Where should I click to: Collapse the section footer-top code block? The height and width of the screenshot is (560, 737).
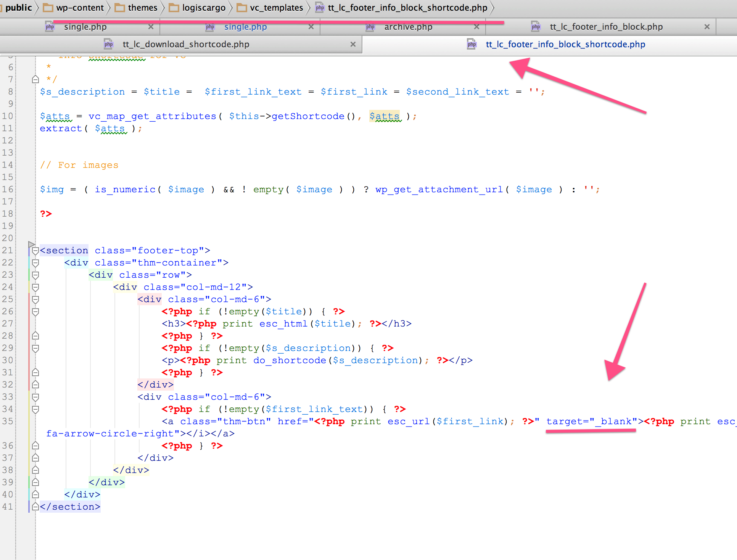(35, 251)
